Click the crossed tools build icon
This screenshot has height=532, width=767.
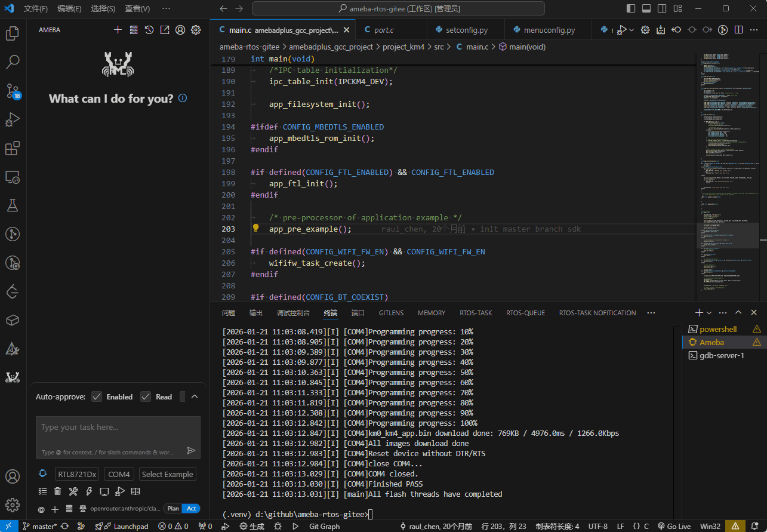tap(73, 491)
